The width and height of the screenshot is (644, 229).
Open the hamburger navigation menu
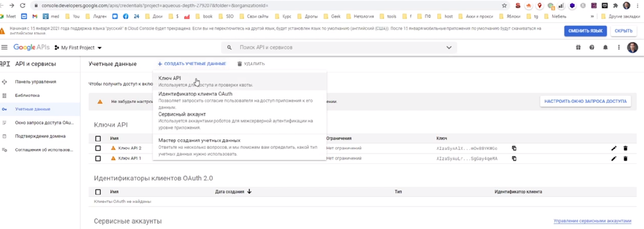[5, 47]
